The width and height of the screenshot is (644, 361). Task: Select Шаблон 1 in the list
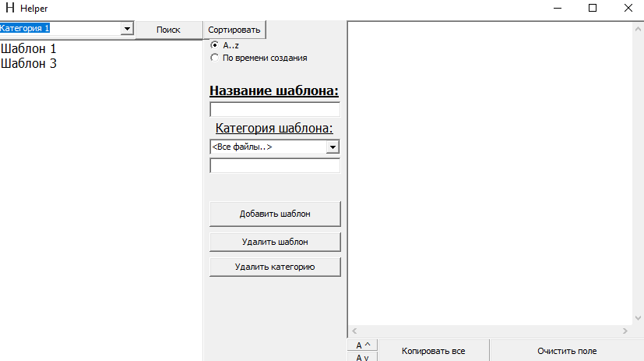(x=28, y=48)
